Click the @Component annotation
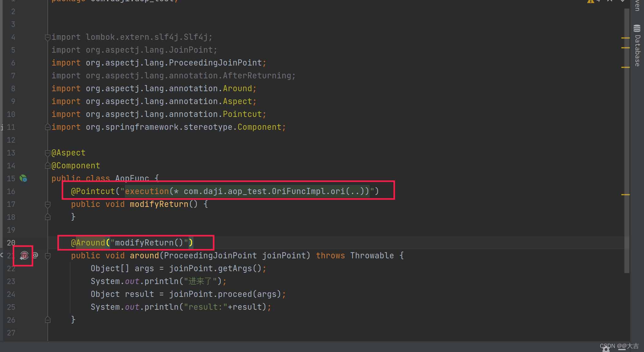 pyautogui.click(x=76, y=166)
